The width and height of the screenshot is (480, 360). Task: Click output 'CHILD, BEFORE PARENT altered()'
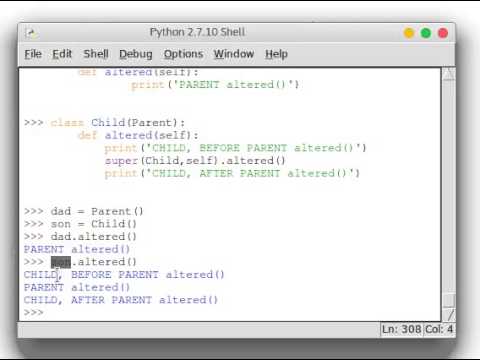pos(124,275)
